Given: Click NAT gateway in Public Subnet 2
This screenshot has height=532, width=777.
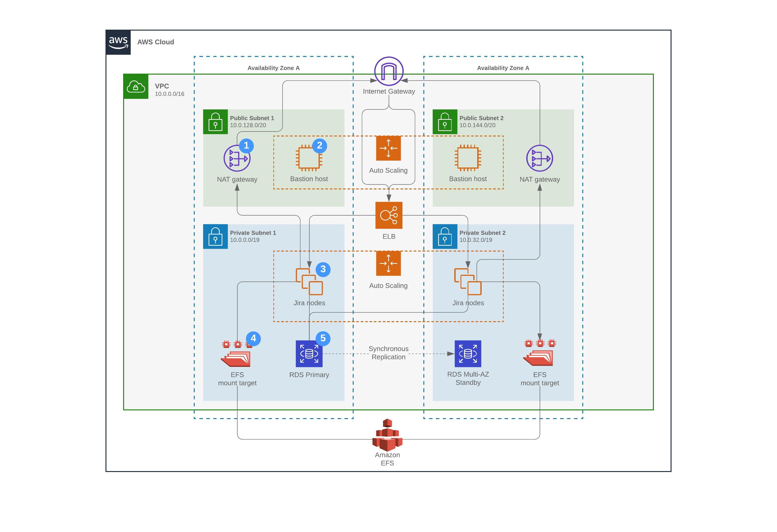Looking at the screenshot, I should [539, 158].
